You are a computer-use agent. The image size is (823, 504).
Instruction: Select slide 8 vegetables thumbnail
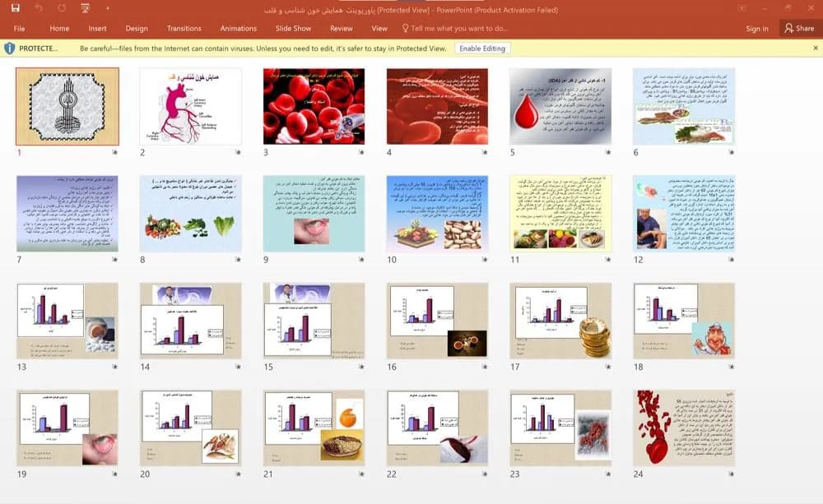tap(191, 214)
